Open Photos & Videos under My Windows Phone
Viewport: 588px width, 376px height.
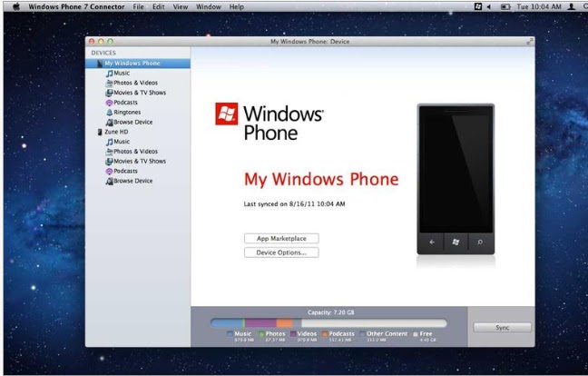(x=132, y=83)
